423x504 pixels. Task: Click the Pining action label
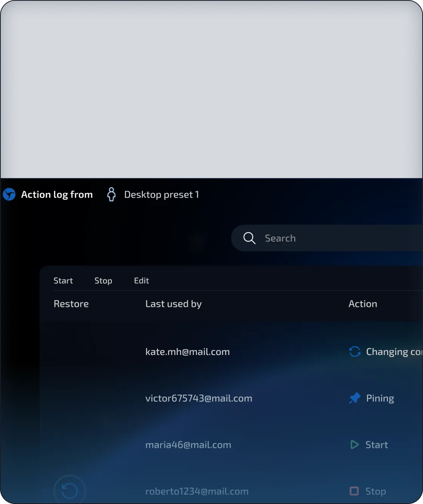380,398
